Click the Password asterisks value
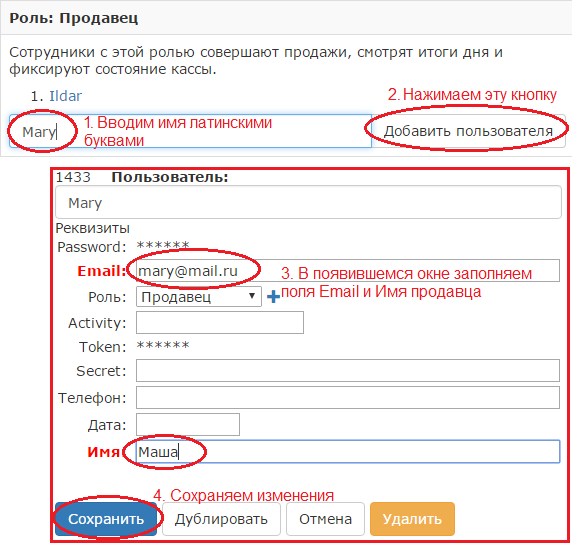The width and height of the screenshot is (572, 546). coord(163,245)
